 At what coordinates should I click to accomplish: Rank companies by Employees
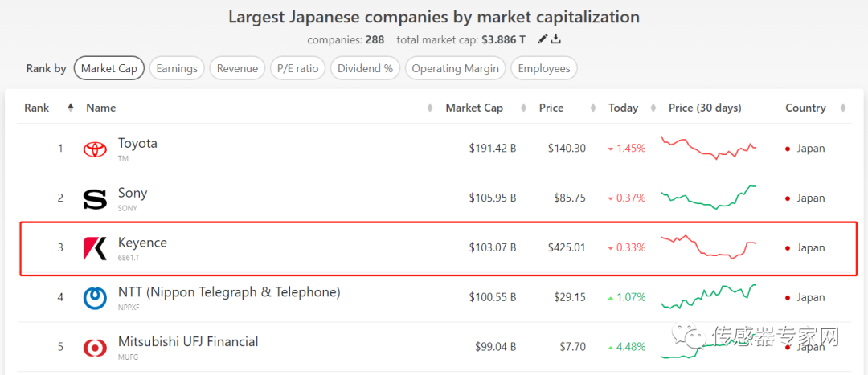[x=544, y=68]
